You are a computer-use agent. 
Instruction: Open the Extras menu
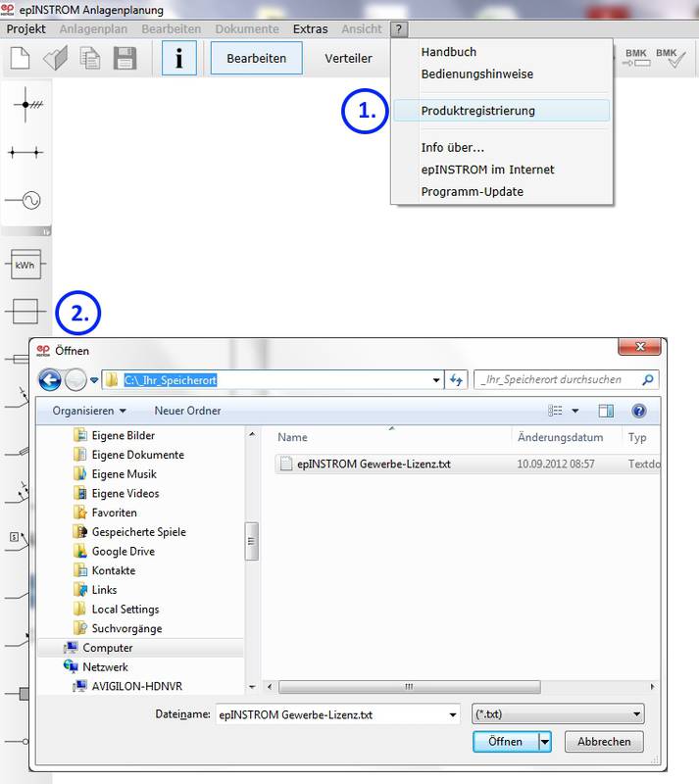click(x=310, y=29)
